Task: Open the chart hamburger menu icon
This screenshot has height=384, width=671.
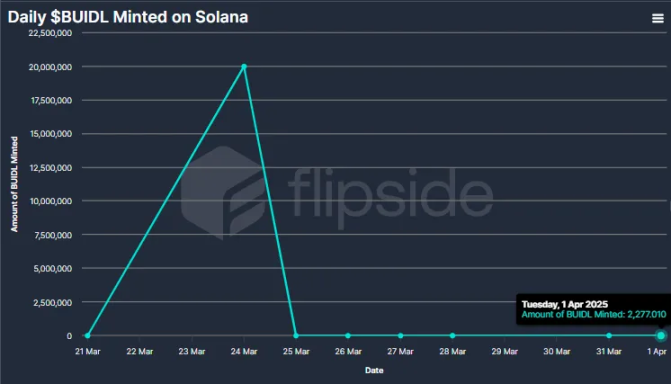Action: [x=658, y=18]
